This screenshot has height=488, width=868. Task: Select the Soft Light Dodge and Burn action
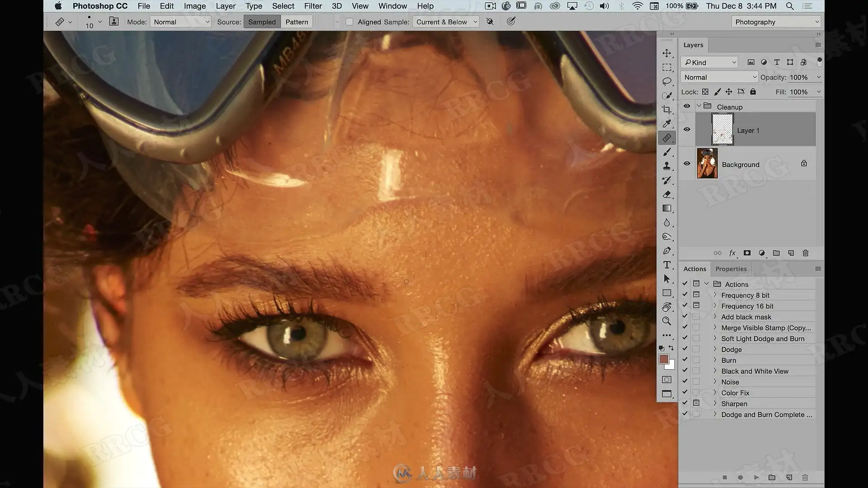(x=763, y=338)
